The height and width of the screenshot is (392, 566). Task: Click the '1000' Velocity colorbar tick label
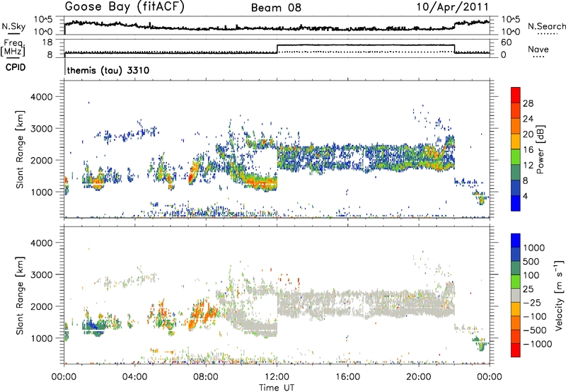coord(534,248)
